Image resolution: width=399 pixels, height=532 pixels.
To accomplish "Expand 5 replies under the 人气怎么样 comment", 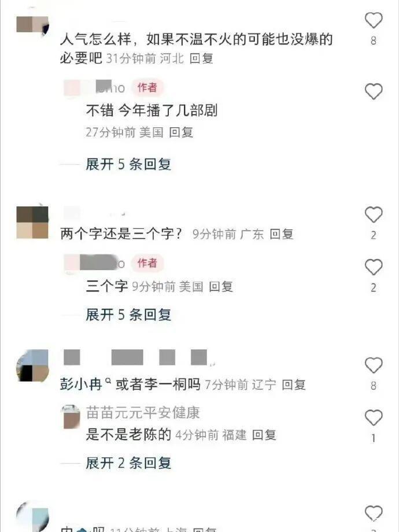I will tap(128, 164).
